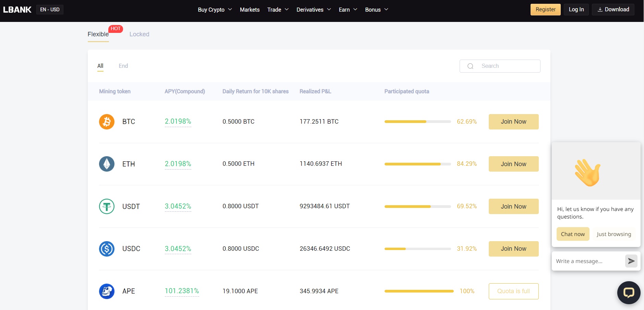This screenshot has height=310, width=644.
Task: Click the Mining token column header
Action: 115,91
